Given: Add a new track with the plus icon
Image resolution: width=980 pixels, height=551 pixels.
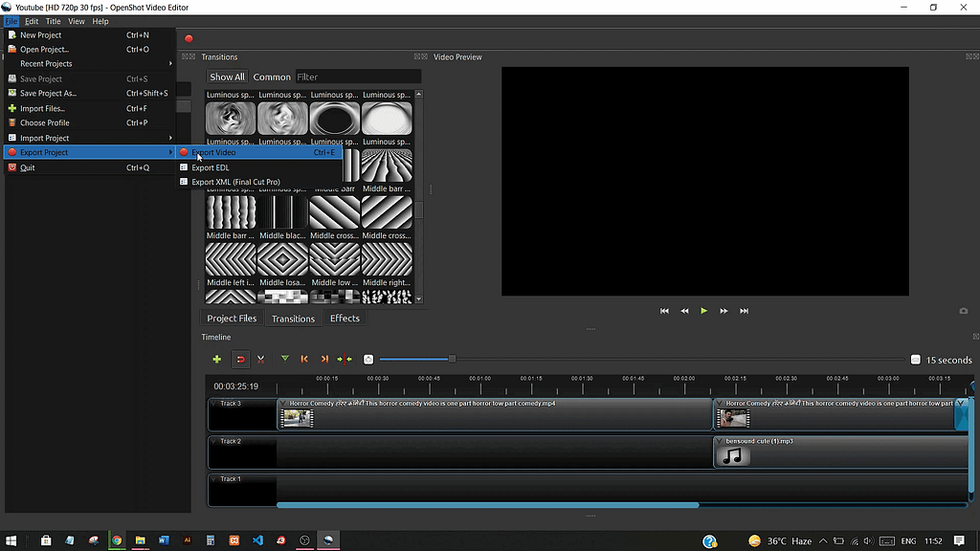Looking at the screenshot, I should [217, 359].
